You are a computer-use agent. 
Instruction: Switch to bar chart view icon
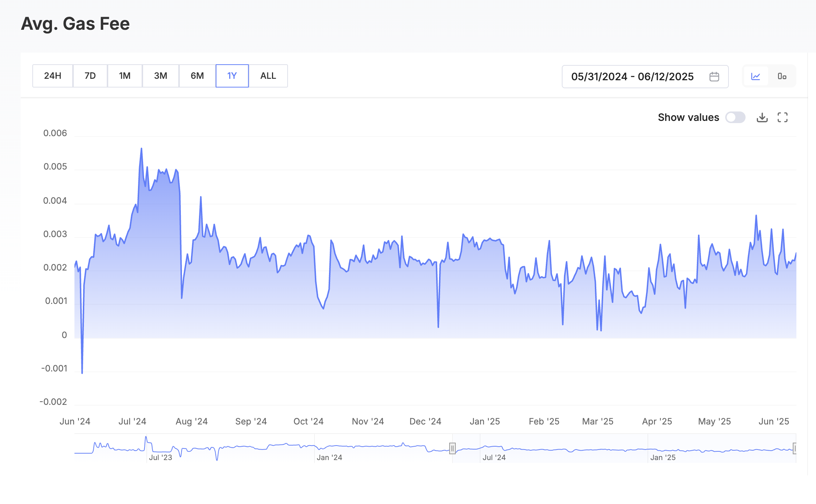pos(782,76)
